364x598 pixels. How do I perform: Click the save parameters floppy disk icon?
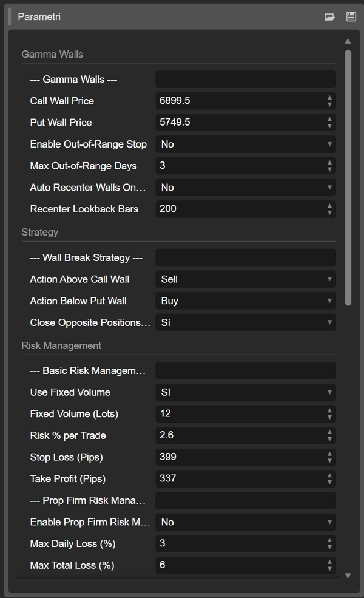(351, 17)
